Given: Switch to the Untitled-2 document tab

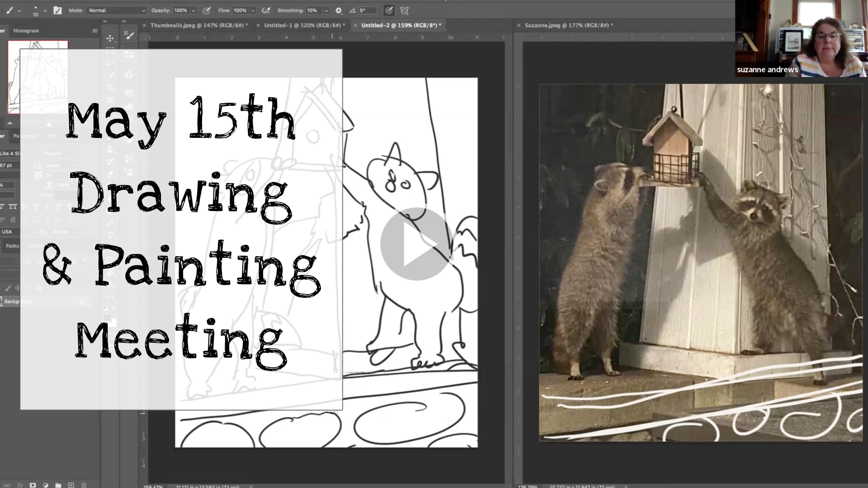Looking at the screenshot, I should [401, 25].
